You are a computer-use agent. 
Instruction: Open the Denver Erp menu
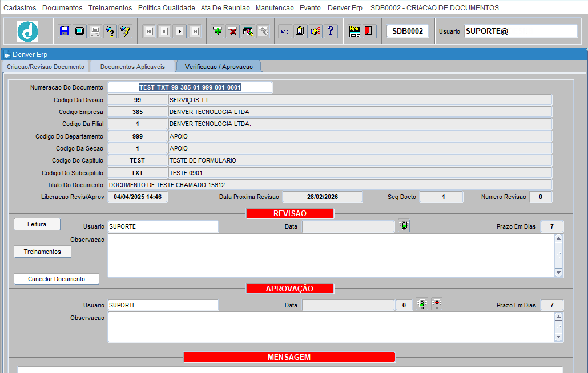[345, 8]
